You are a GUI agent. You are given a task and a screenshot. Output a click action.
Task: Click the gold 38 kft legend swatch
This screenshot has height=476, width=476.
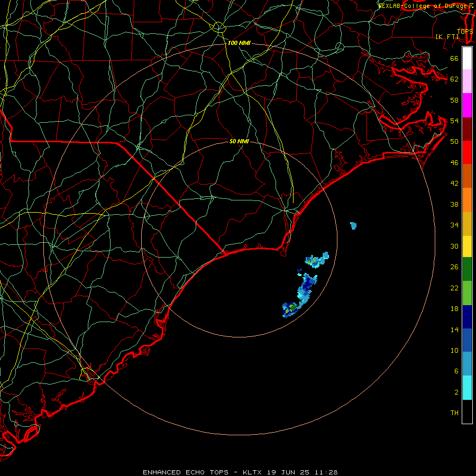coord(467,224)
